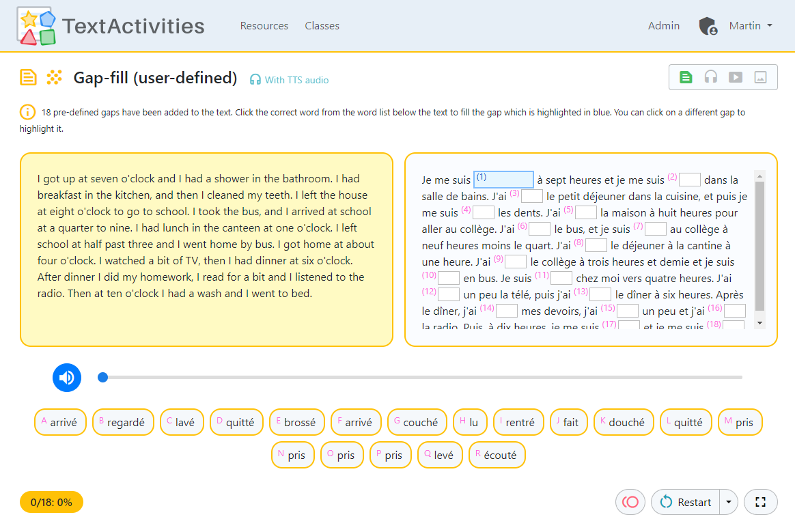Click the With TTS audio link
This screenshot has height=532, width=795.
click(x=296, y=80)
